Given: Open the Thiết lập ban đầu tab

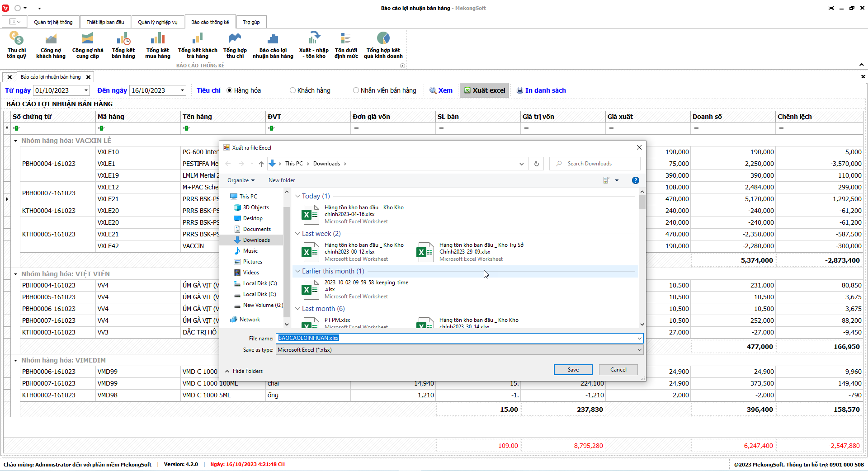Looking at the screenshot, I should (x=105, y=22).
